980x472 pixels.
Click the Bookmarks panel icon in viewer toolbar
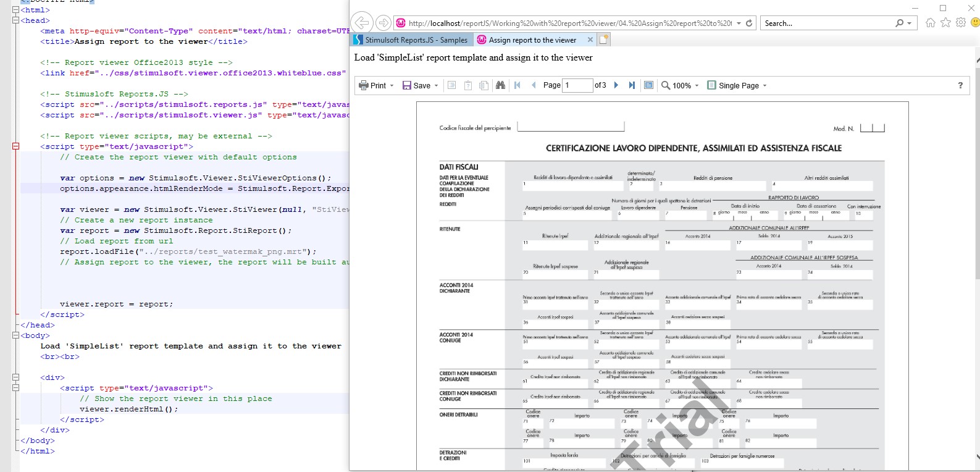point(452,85)
